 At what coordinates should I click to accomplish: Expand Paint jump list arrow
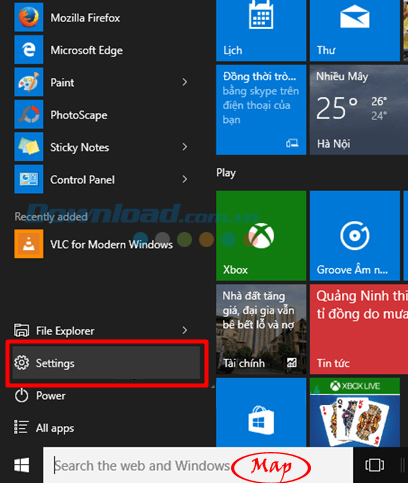[x=185, y=82]
